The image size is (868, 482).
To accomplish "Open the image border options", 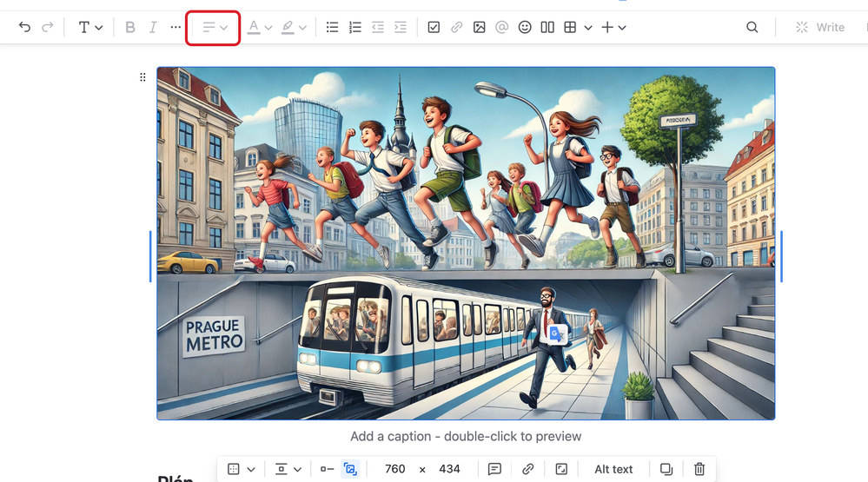I will (x=234, y=469).
